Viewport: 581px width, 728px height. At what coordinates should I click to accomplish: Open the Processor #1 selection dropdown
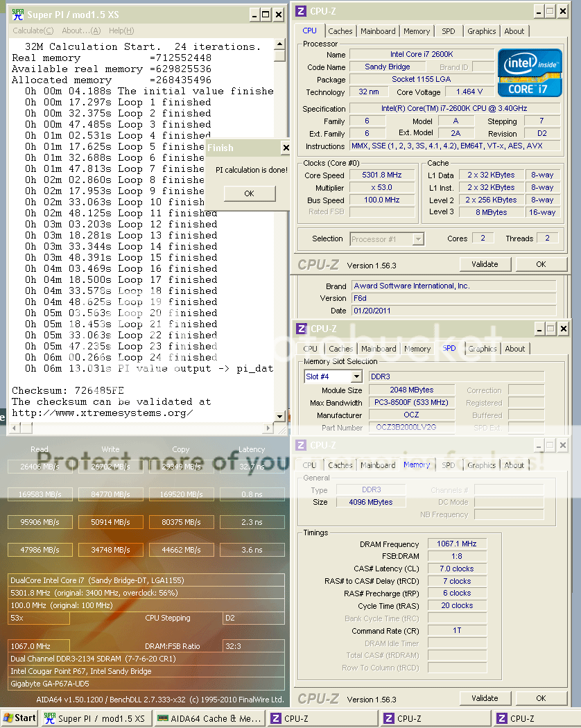(x=418, y=239)
